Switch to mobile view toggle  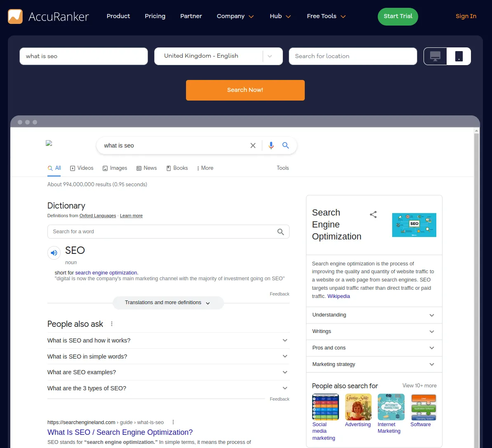click(459, 56)
